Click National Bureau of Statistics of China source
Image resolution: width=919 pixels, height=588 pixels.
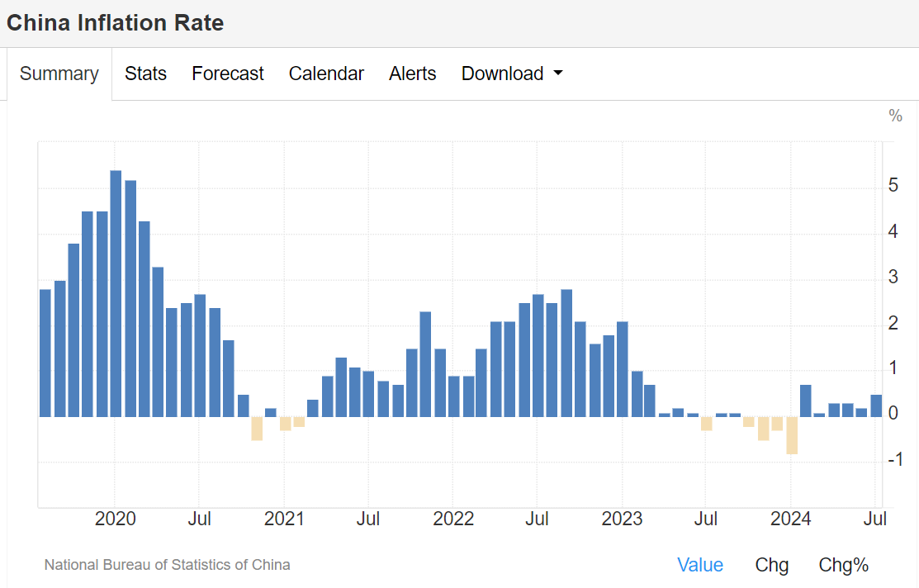(167, 565)
